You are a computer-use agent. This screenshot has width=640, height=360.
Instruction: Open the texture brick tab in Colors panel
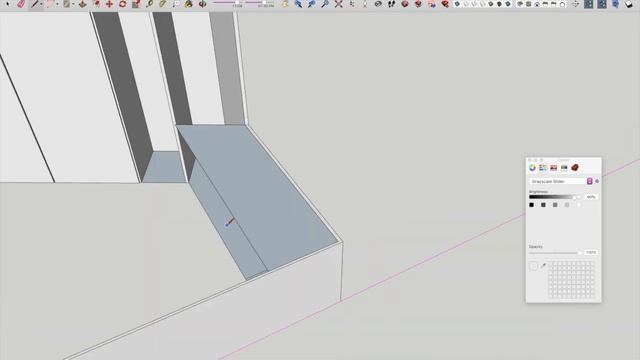tap(575, 167)
